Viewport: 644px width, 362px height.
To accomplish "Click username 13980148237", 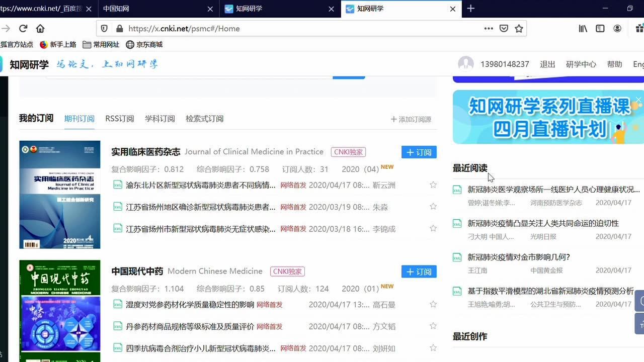I will (x=505, y=64).
